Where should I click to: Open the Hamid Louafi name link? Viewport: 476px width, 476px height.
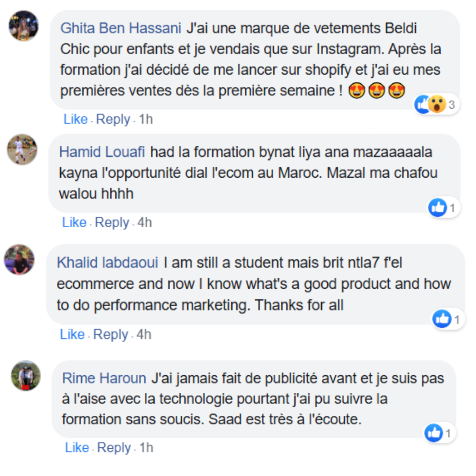[102, 152]
